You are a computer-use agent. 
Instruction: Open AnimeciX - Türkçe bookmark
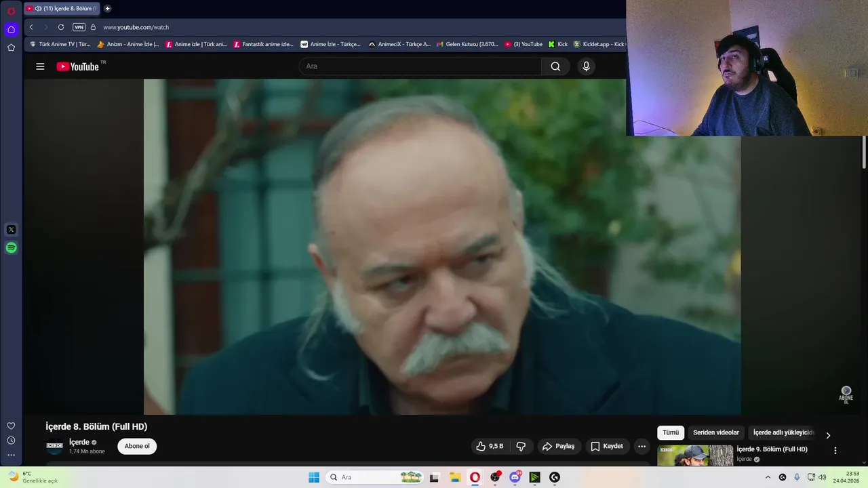point(399,44)
